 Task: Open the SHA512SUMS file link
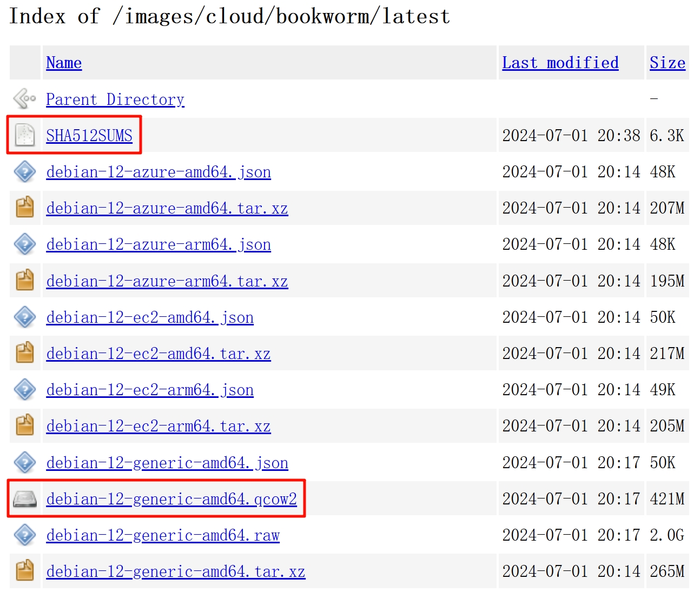[x=89, y=136]
